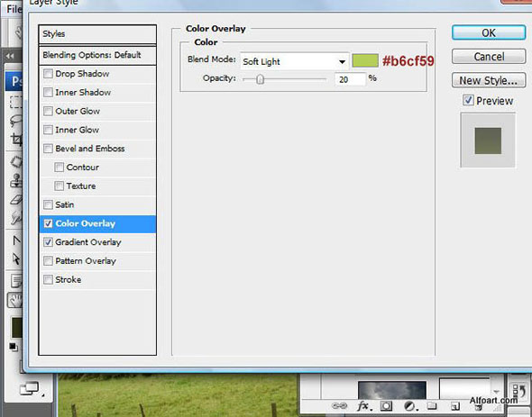Click the Opacity percentage input field
Screen dimensions: 532x417
tap(350, 79)
